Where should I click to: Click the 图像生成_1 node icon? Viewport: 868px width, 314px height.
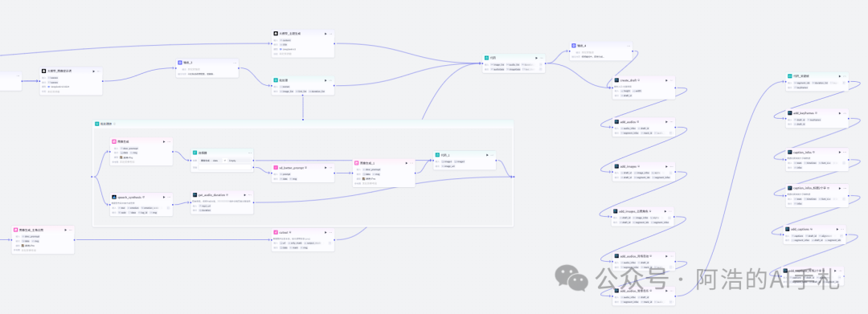pyautogui.click(x=357, y=163)
